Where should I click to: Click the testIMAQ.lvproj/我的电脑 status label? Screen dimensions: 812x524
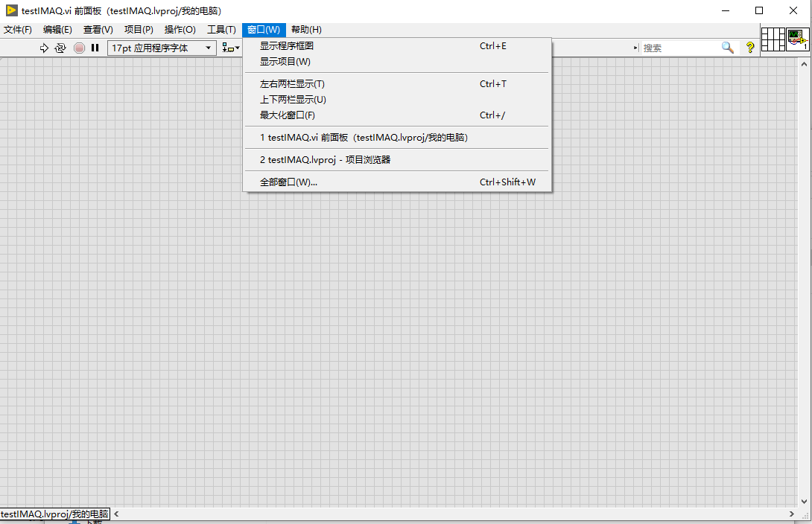[x=55, y=514]
